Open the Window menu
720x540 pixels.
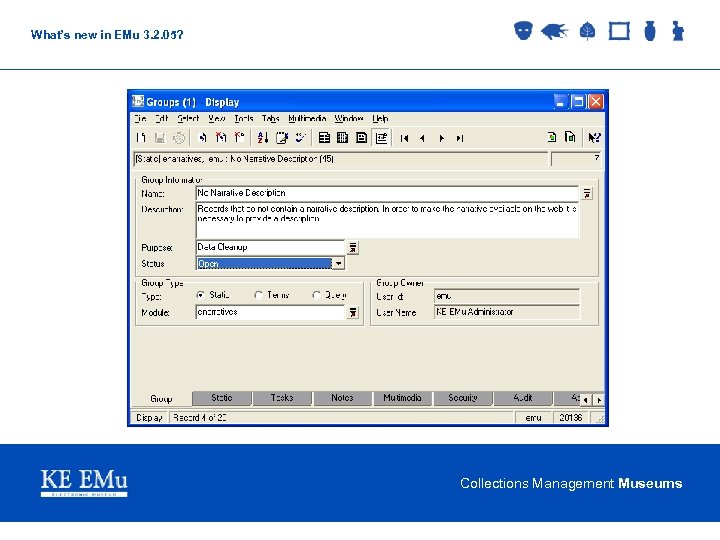349,118
